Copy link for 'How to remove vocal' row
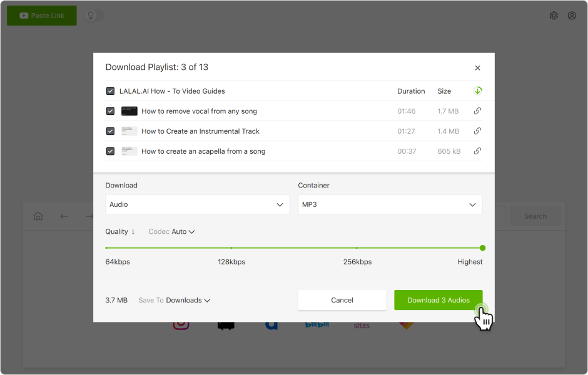Viewport: 588px width, 375px height. [477, 111]
